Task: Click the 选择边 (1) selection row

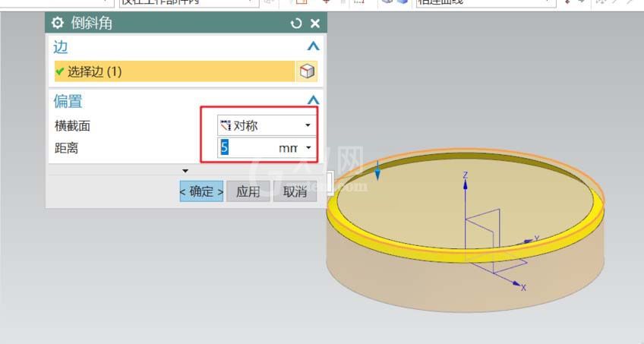Action: 175,71
